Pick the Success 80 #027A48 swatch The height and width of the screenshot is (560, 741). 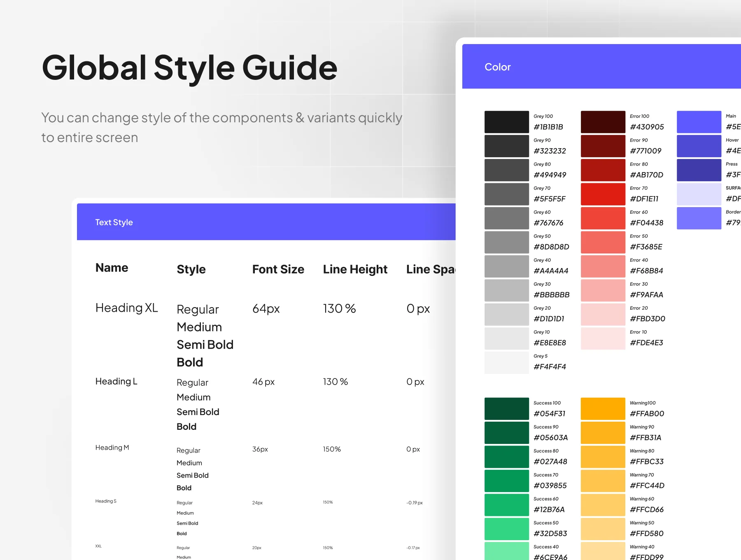(x=506, y=457)
